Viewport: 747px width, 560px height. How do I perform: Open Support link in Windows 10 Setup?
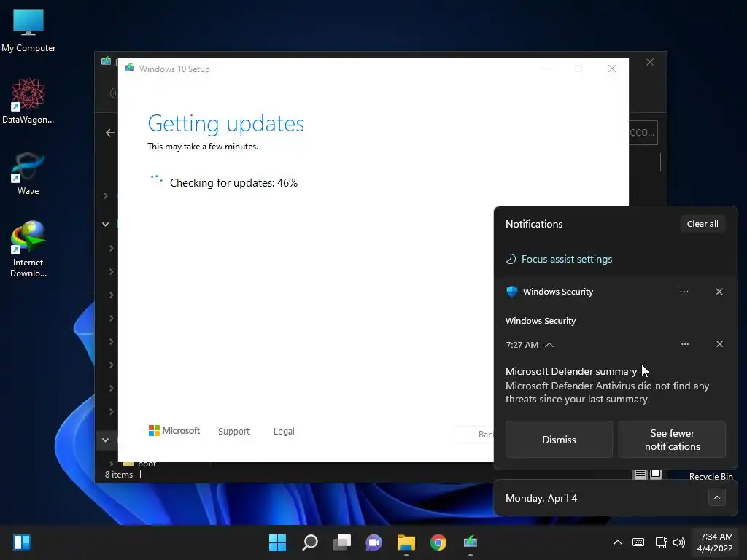(x=234, y=432)
